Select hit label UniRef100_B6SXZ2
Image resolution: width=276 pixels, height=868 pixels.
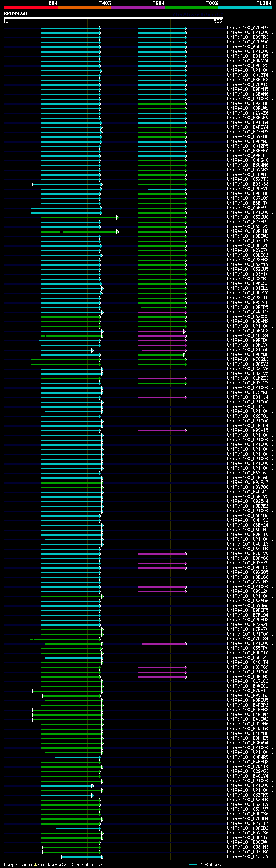(x=248, y=227)
